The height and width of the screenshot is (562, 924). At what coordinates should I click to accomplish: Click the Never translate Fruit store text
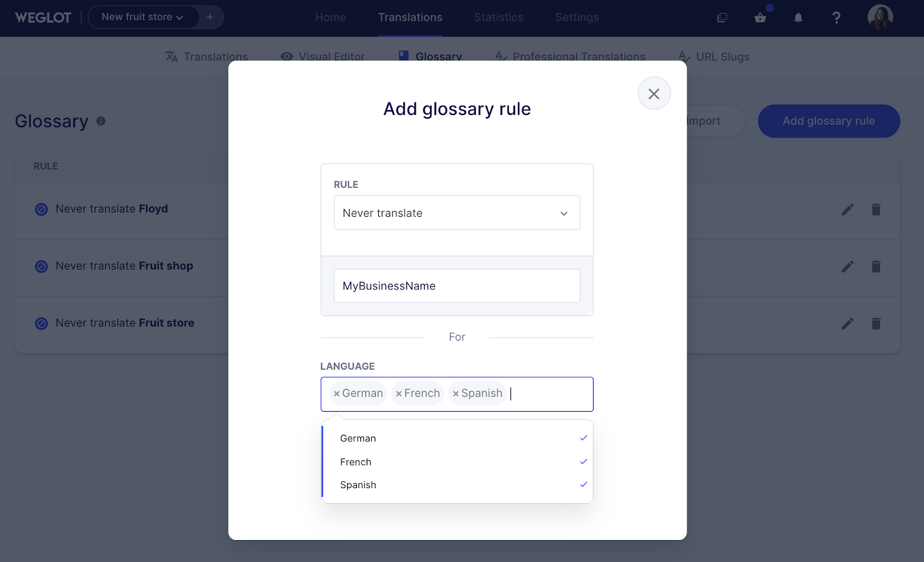tap(125, 323)
